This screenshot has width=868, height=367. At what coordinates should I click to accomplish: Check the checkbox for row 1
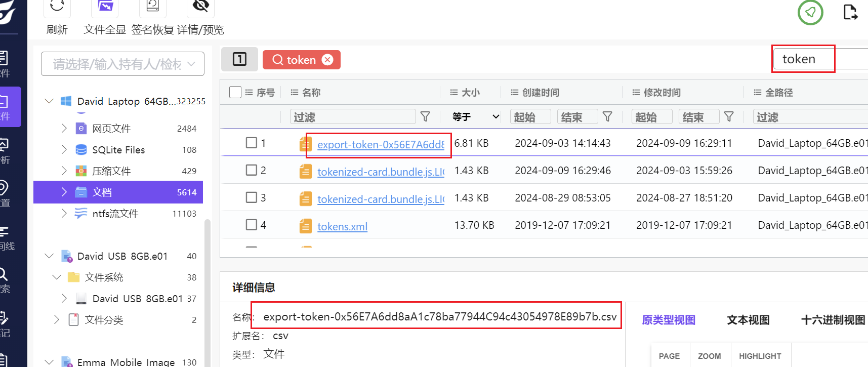251,143
